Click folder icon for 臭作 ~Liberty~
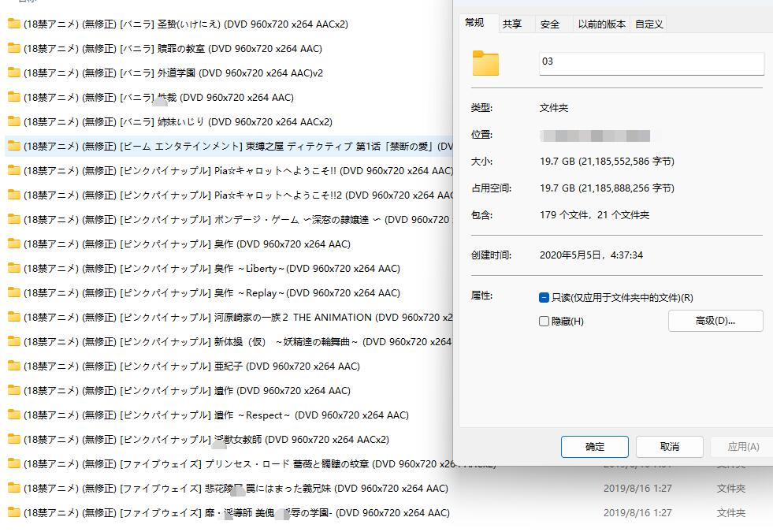773x532 pixels. click(13, 268)
